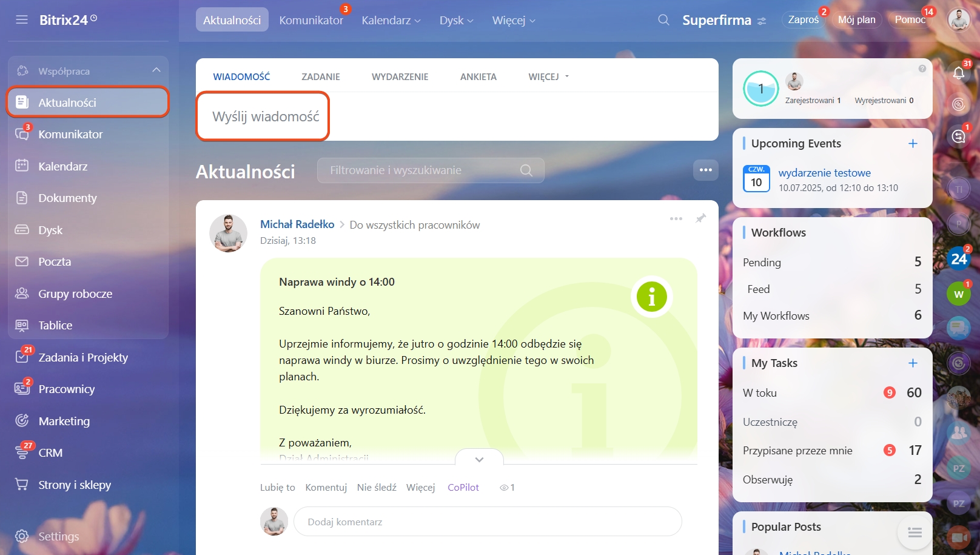Screen dimensions: 980x555
Task: Pin the post with pin icon
Action: [x=700, y=218]
